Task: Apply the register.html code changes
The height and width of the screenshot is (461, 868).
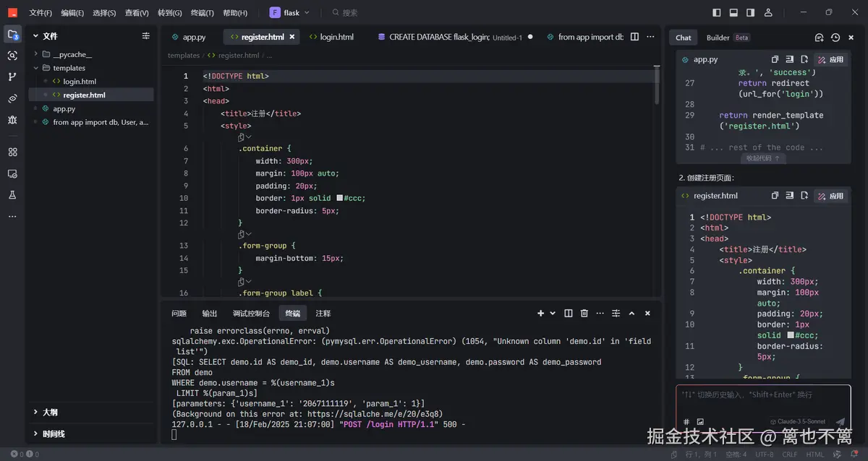Action: click(x=830, y=195)
